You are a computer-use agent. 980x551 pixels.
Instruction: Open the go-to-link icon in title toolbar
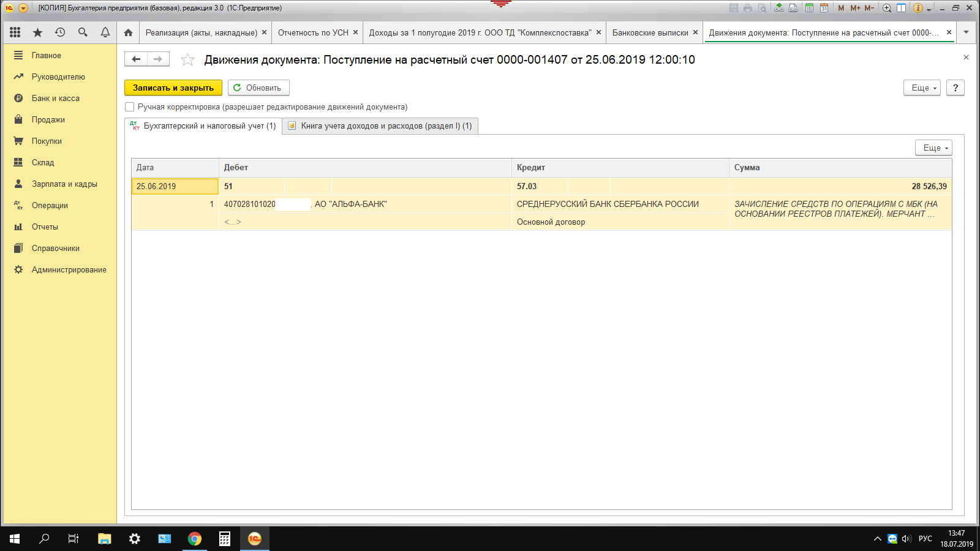[793, 8]
